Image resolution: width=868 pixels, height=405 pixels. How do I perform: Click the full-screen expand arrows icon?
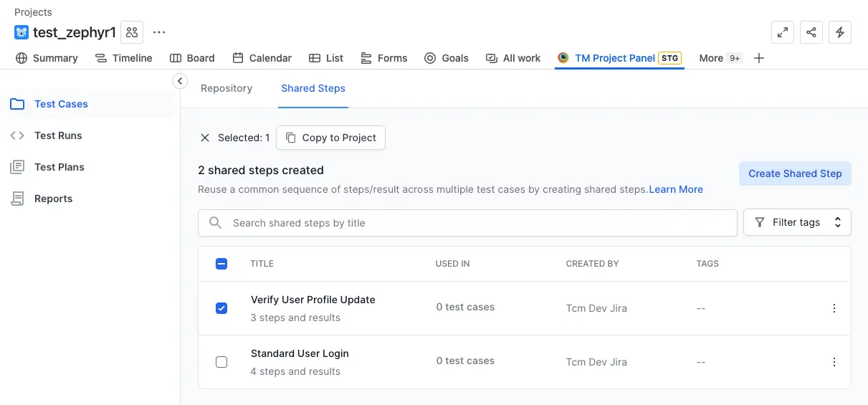pyautogui.click(x=783, y=32)
